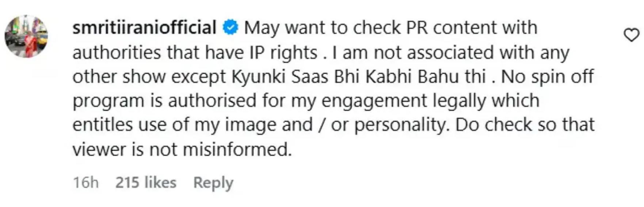This screenshot has height=207, width=644.
Task: Open the commenter's profile picture
Action: click(x=26, y=36)
